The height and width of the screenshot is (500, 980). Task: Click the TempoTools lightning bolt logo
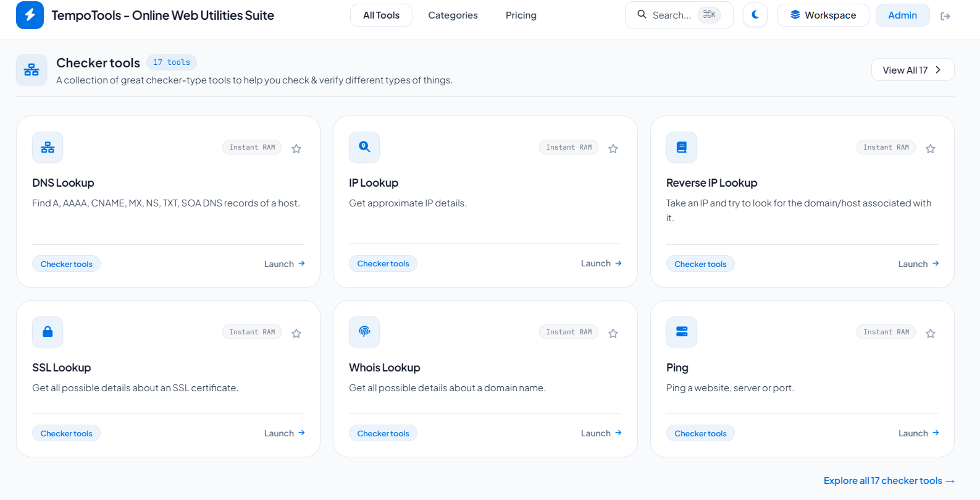30,15
